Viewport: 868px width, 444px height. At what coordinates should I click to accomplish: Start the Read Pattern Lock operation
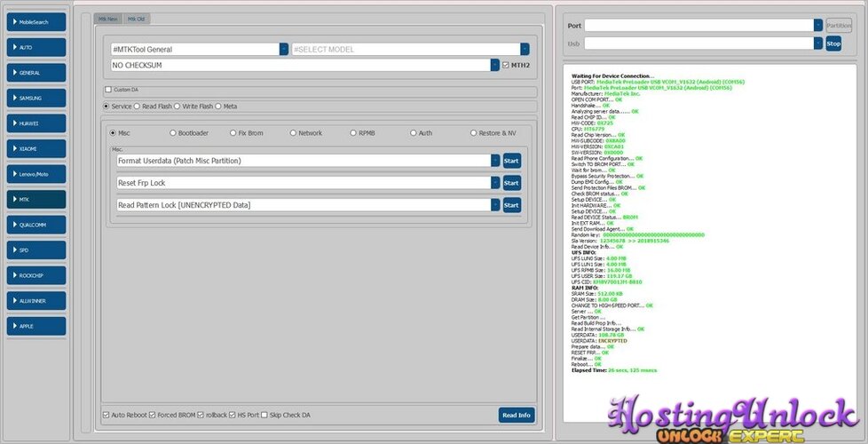coord(511,205)
